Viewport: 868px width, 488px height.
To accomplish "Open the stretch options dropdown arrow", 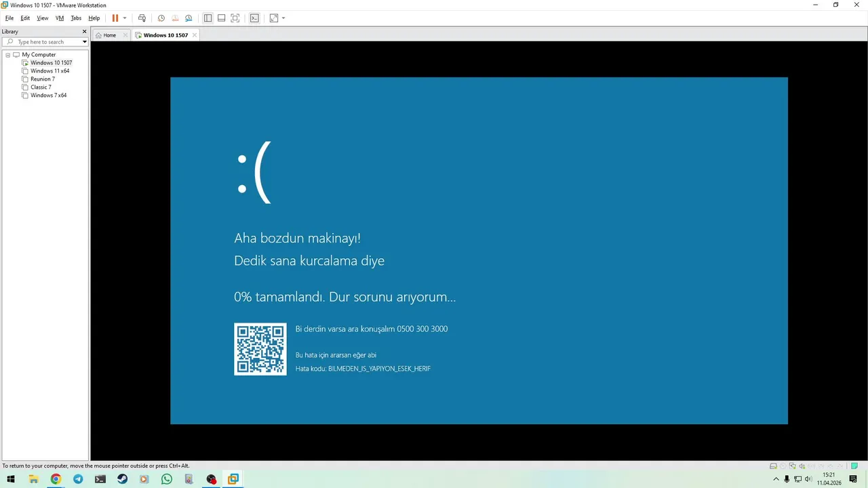I will 283,18.
